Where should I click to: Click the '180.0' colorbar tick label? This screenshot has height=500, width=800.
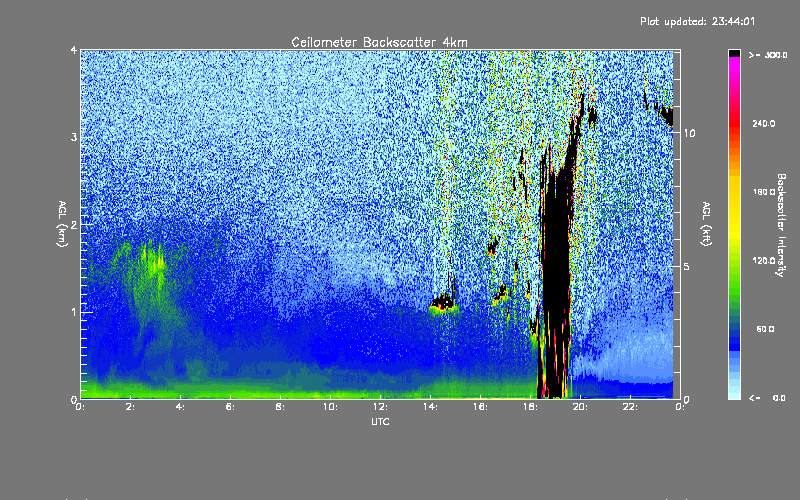pyautogui.click(x=764, y=192)
